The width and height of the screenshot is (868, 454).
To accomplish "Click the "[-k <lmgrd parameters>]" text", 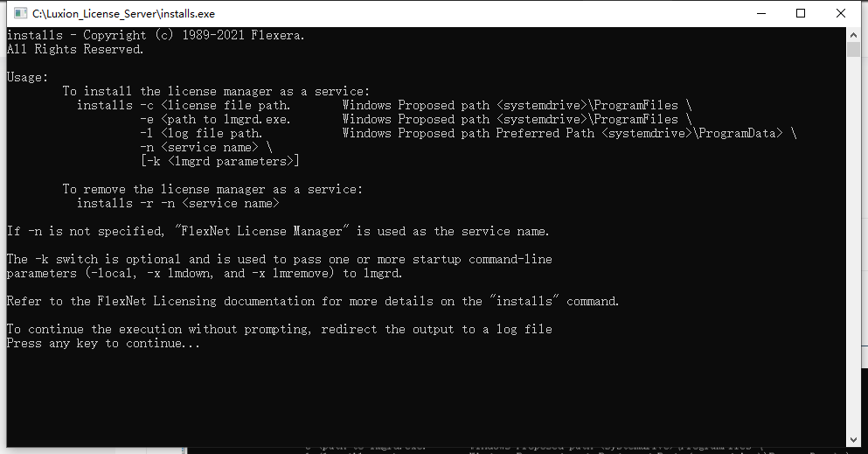I will coord(219,161).
